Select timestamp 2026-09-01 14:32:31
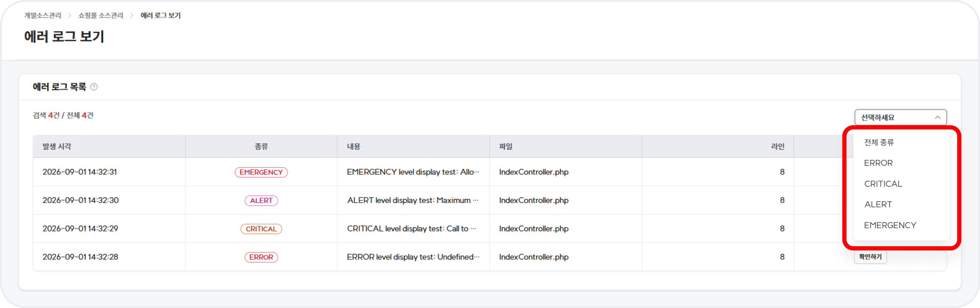This screenshot has height=308, width=980. click(x=80, y=172)
